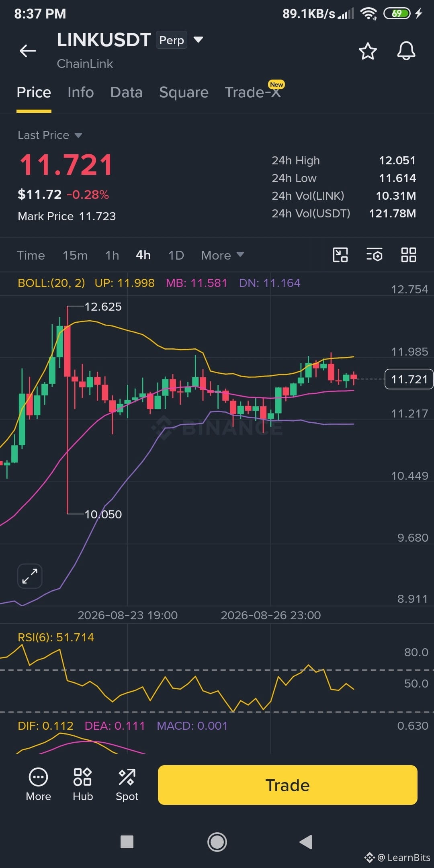Viewport: 434px width, 868px height.
Task: Switch to the Info tab
Action: tap(81, 92)
